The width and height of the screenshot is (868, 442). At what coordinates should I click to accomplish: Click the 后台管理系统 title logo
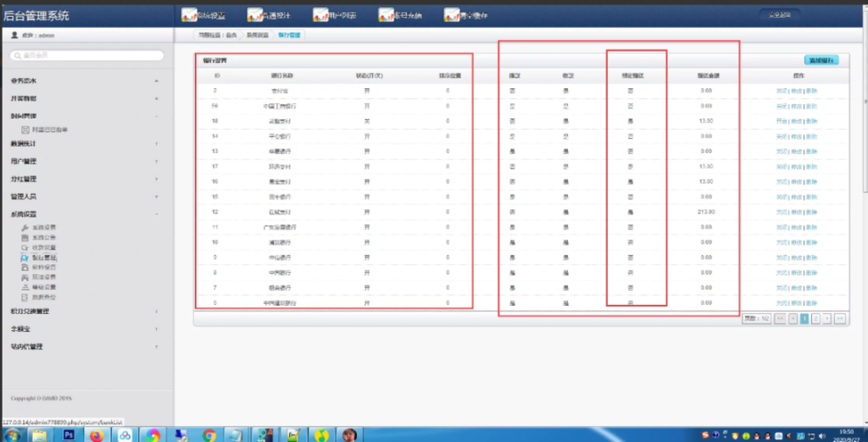point(36,15)
